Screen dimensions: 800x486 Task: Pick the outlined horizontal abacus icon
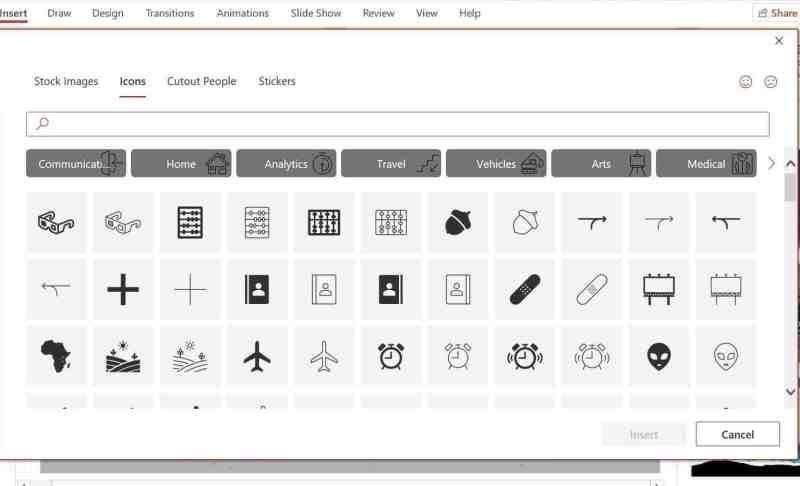(257, 222)
